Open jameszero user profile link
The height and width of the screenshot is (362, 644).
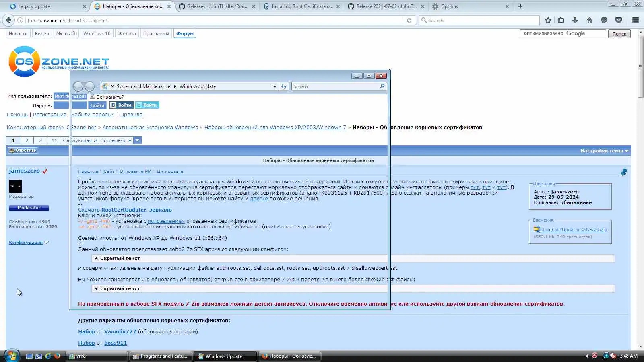24,171
